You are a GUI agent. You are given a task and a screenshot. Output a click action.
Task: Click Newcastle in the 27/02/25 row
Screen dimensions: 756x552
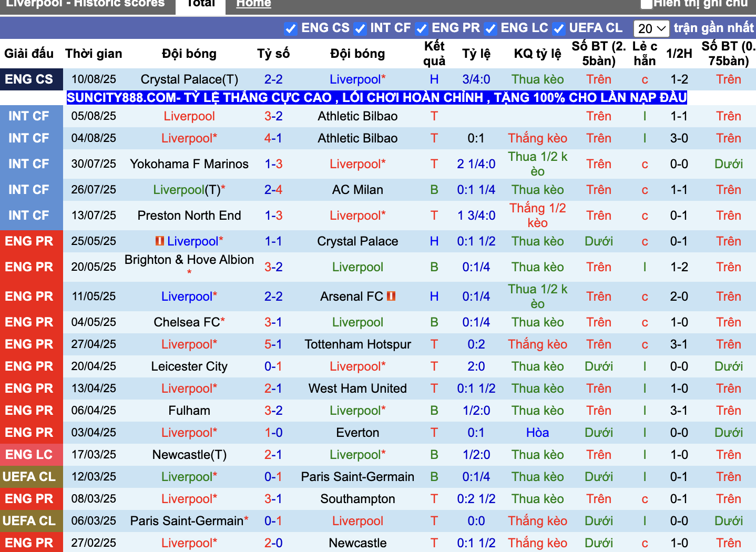tap(357, 543)
